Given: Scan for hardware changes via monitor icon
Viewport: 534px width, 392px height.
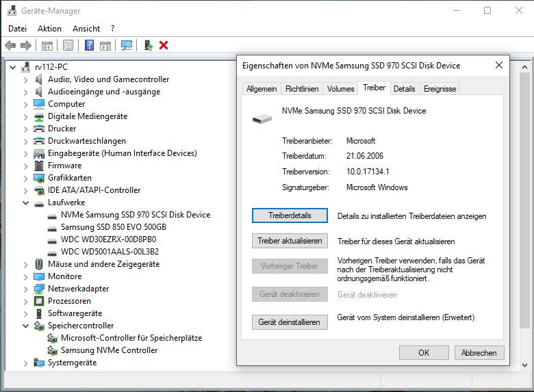Looking at the screenshot, I should click(127, 45).
